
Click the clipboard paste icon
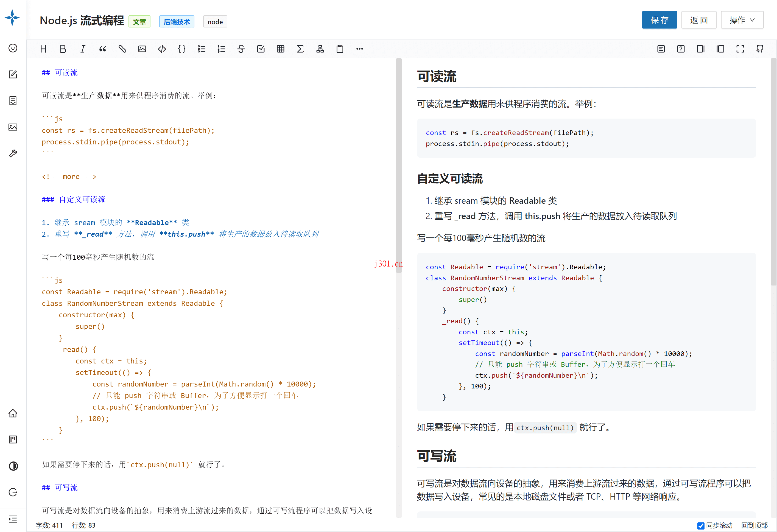(x=340, y=49)
